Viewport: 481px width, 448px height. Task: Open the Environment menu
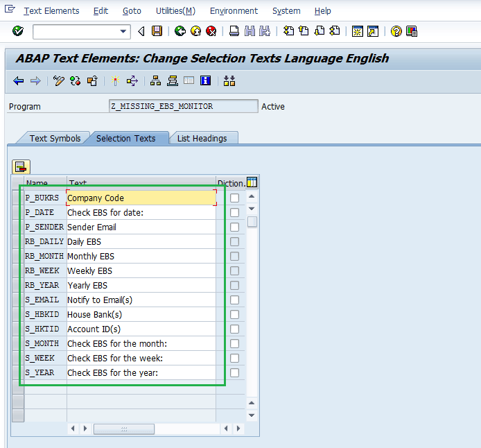[234, 11]
